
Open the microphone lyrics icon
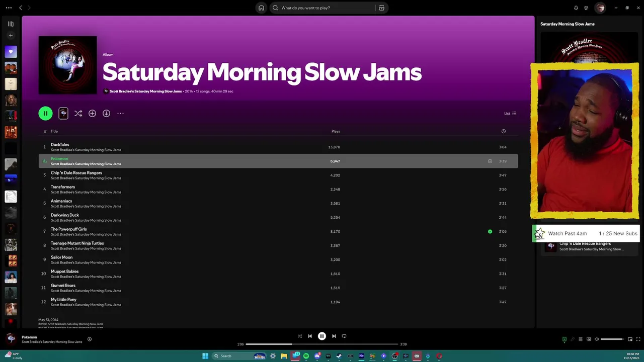coord(572,339)
